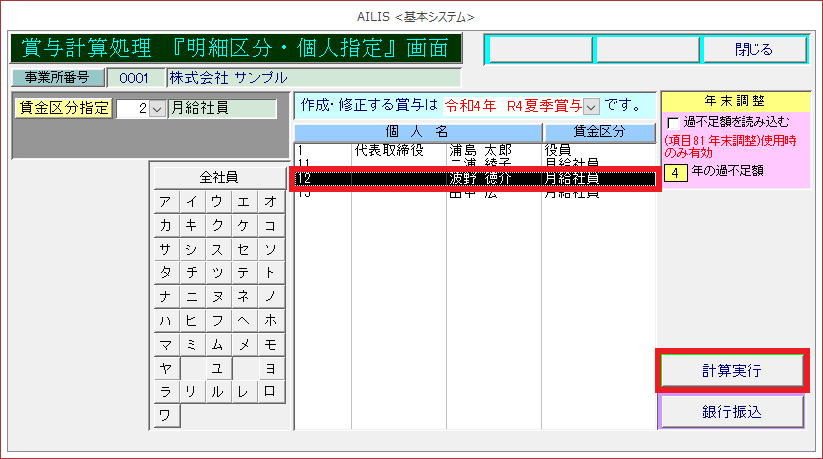Filter employees by タ kana key
Image resolution: width=823 pixels, height=459 pixels.
[166, 272]
